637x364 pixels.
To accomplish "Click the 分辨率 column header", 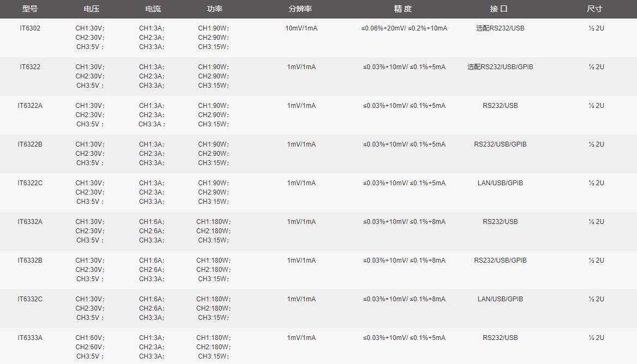I will coord(300,9).
